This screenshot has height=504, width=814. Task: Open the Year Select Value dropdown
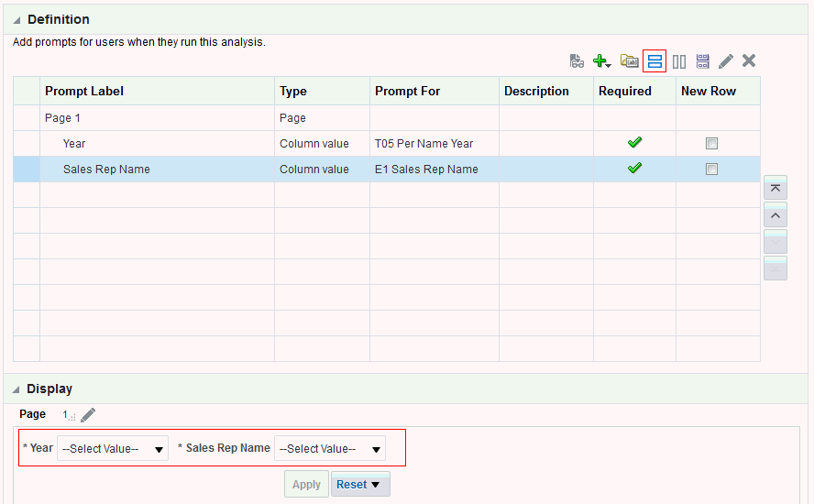pos(113,449)
